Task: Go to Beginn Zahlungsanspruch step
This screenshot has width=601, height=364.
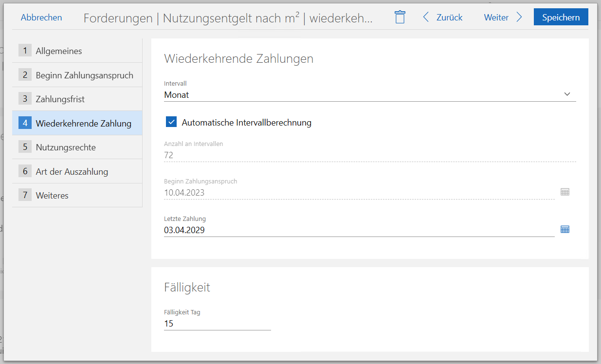Action: pyautogui.click(x=84, y=75)
